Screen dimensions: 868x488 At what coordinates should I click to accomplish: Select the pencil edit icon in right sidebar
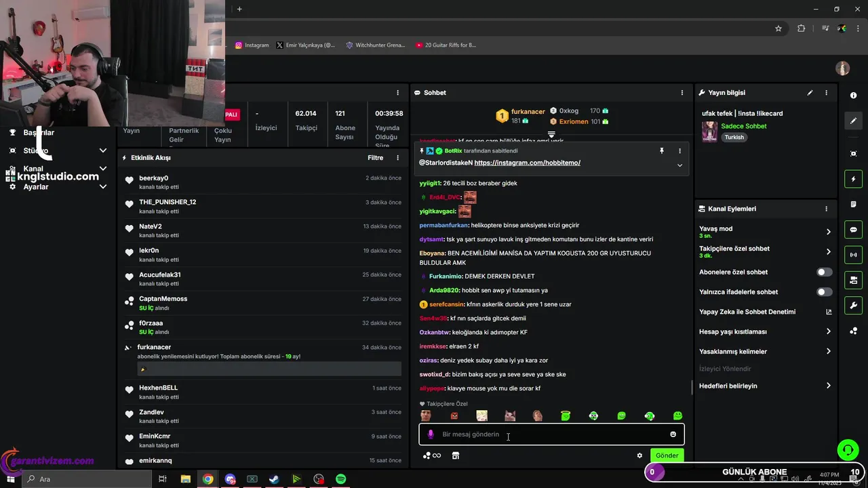(853, 121)
